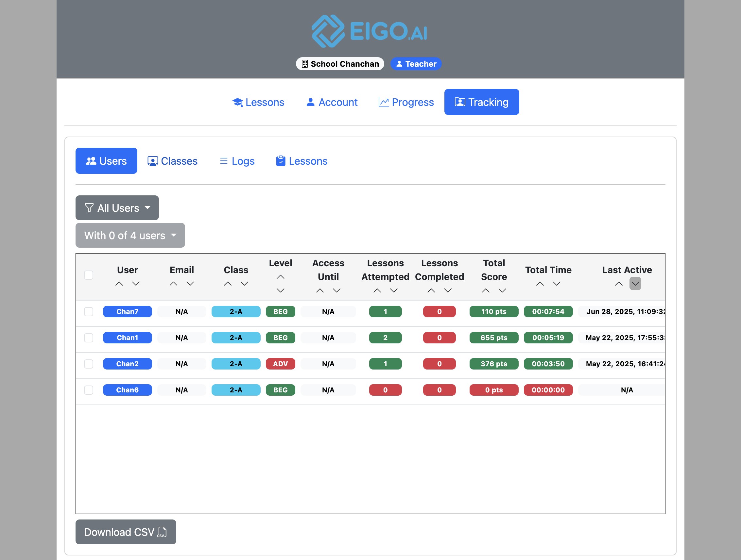Image resolution: width=741 pixels, height=560 pixels.
Task: Sort Level column descending arrow
Action: pyautogui.click(x=281, y=290)
